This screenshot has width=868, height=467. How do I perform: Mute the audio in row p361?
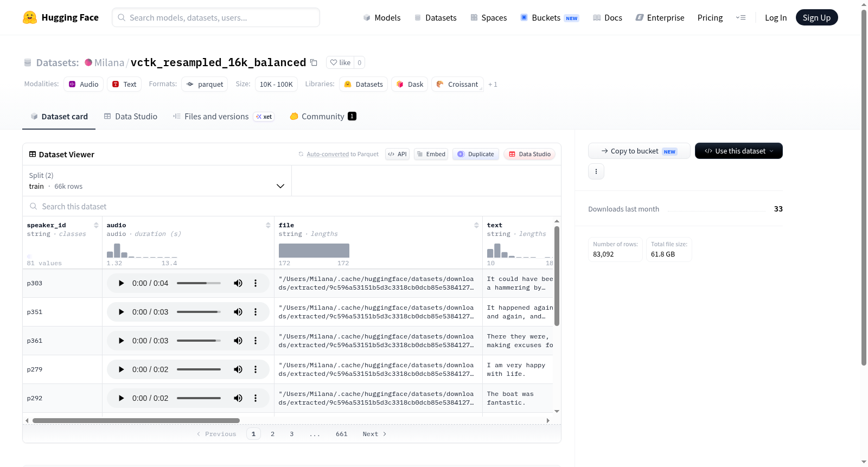238,341
